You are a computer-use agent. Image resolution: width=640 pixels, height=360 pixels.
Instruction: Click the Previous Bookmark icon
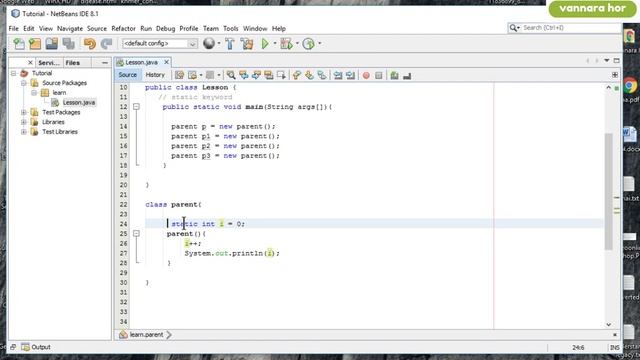[x=297, y=75]
